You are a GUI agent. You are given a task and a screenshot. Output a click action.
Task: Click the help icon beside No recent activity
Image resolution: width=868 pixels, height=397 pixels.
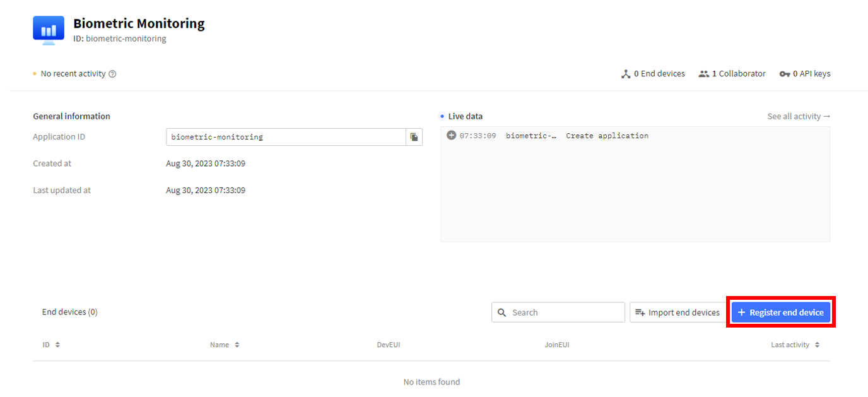point(112,74)
